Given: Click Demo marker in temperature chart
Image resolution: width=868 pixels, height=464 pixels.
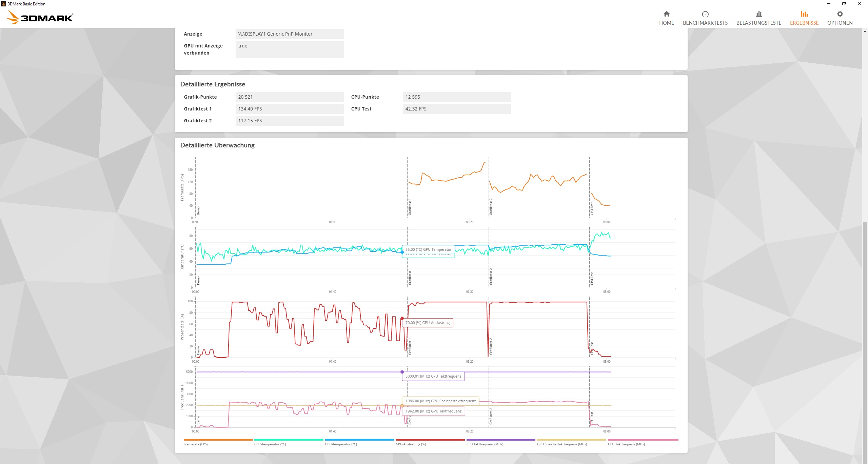Looking at the screenshot, I should pyautogui.click(x=198, y=281).
